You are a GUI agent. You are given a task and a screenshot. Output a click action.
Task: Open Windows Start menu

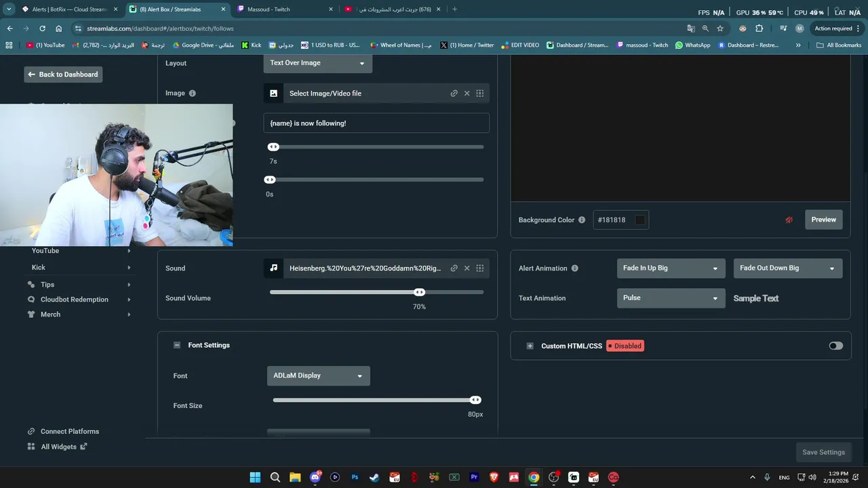[x=255, y=477]
